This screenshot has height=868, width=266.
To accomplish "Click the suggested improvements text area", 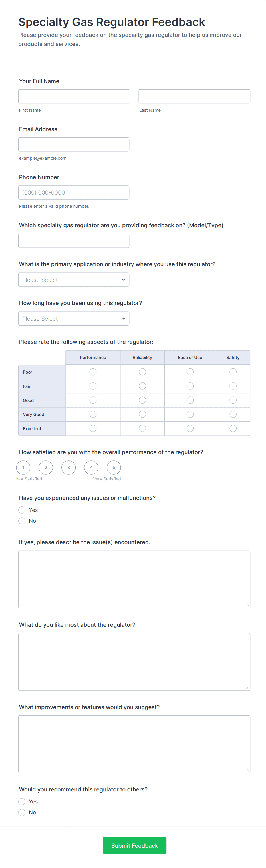I will click(134, 744).
